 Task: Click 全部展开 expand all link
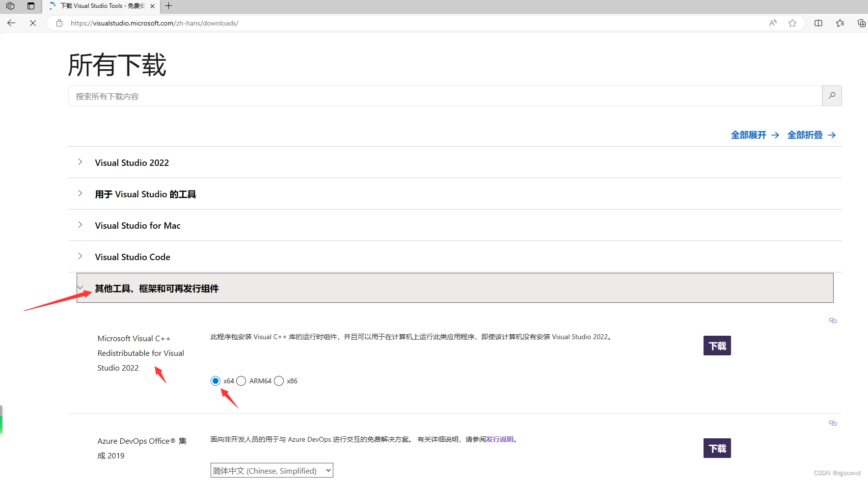[x=755, y=135]
